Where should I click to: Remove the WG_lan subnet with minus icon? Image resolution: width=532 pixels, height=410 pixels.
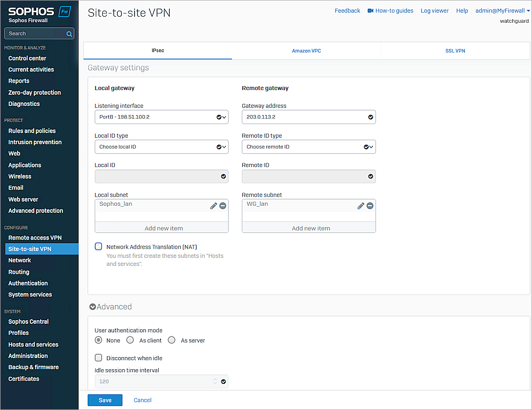coord(370,206)
